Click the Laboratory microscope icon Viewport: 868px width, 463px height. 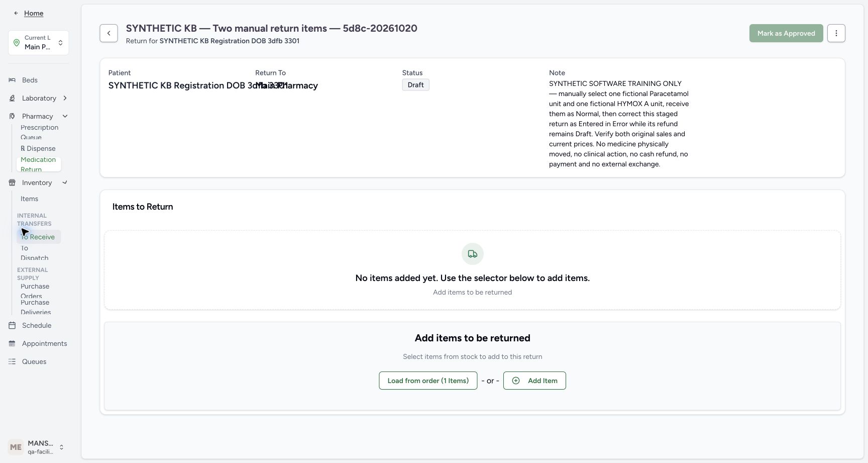tap(12, 98)
